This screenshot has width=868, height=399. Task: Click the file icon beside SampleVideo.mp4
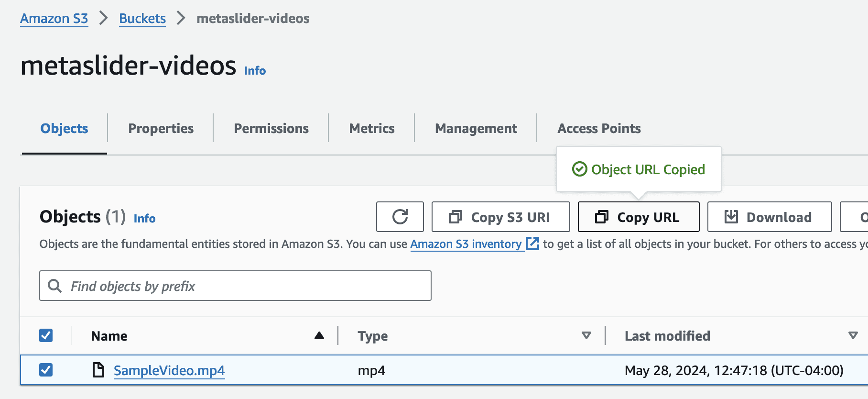98,370
